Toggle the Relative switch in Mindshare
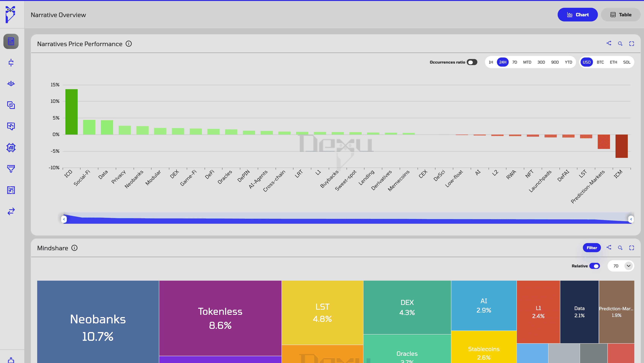Viewport: 644px width, 363px height. click(594, 266)
